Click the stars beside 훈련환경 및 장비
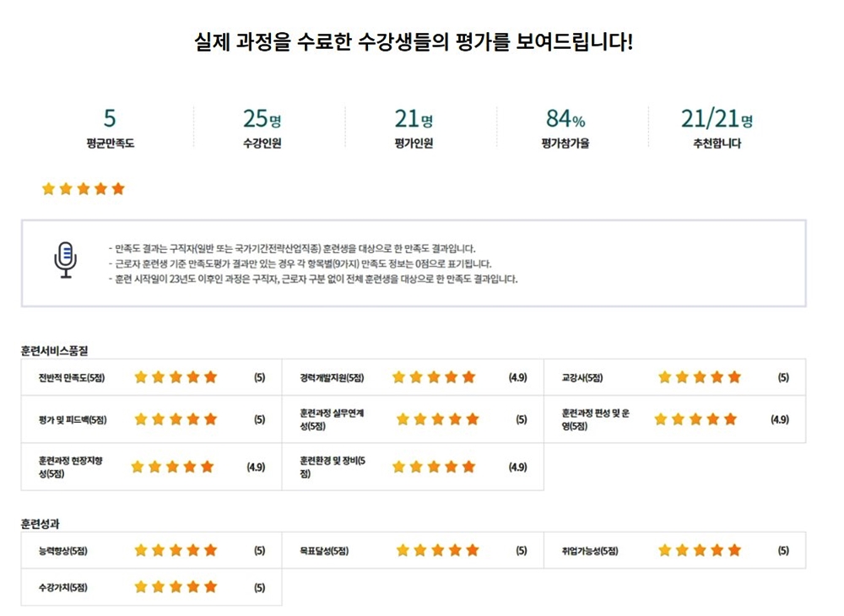 (434, 467)
